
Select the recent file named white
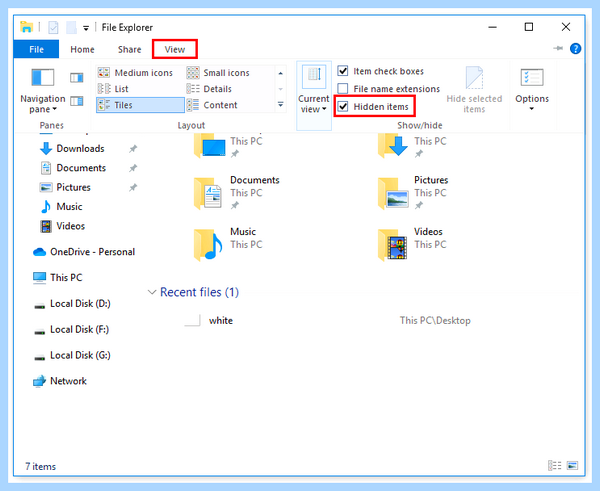220,321
